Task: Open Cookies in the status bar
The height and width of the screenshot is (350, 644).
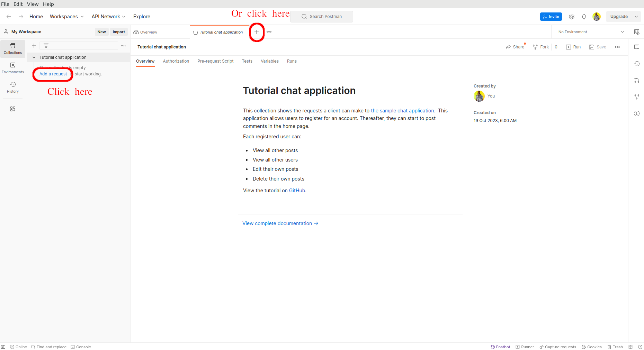Action: click(x=592, y=347)
